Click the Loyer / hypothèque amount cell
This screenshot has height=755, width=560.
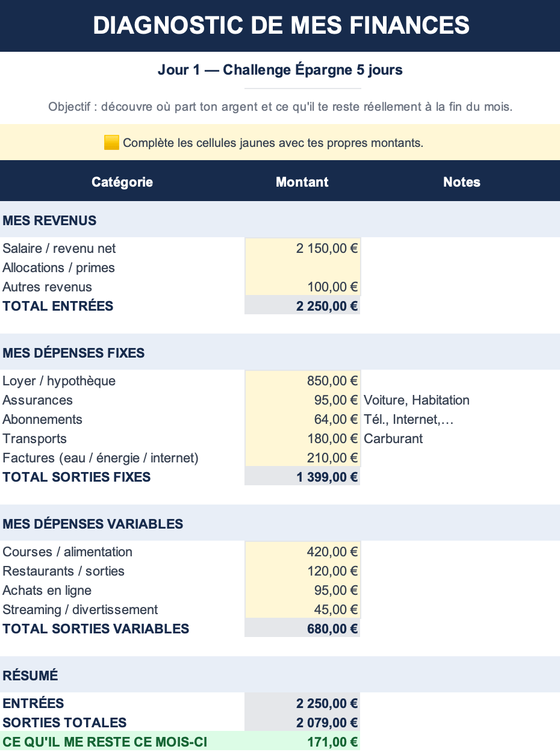click(x=302, y=381)
